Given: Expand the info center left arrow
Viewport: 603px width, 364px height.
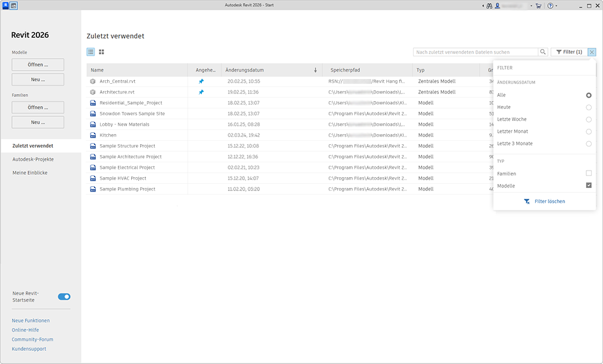Looking at the screenshot, I should point(483,6).
